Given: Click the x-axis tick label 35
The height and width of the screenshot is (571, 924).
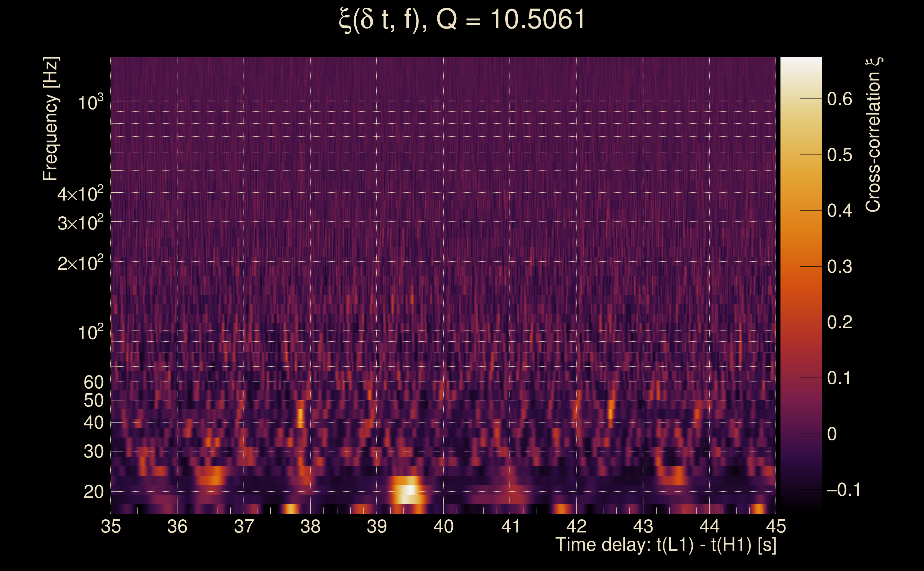Looking at the screenshot, I should click(x=111, y=526).
